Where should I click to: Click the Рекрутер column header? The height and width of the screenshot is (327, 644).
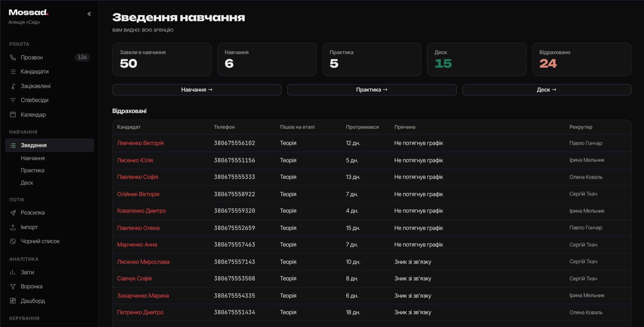581,127
